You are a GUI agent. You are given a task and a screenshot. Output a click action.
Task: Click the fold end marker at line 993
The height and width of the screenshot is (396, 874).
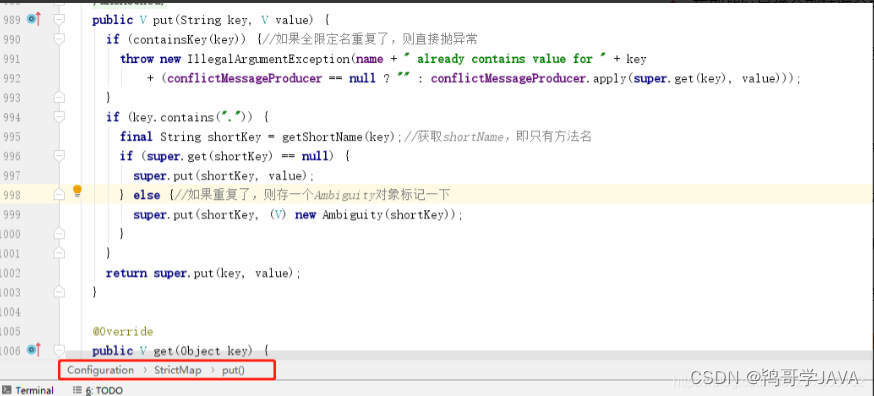(x=59, y=98)
